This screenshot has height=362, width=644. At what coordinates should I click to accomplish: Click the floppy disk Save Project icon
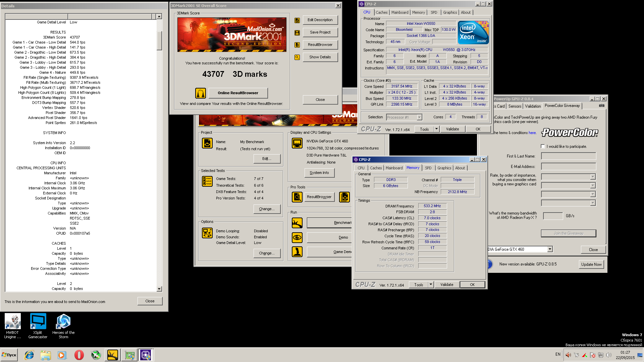297,33
